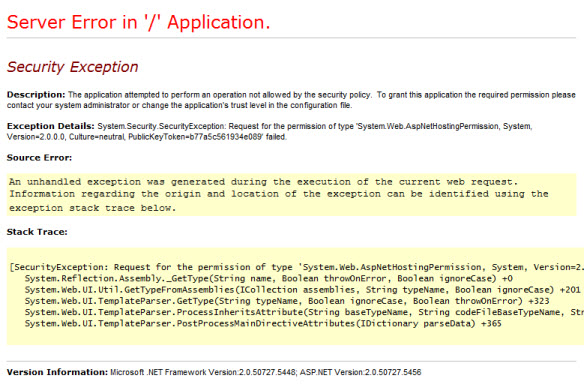Click the 'Exception Details:' label
The width and height of the screenshot is (584, 390).
click(51, 126)
